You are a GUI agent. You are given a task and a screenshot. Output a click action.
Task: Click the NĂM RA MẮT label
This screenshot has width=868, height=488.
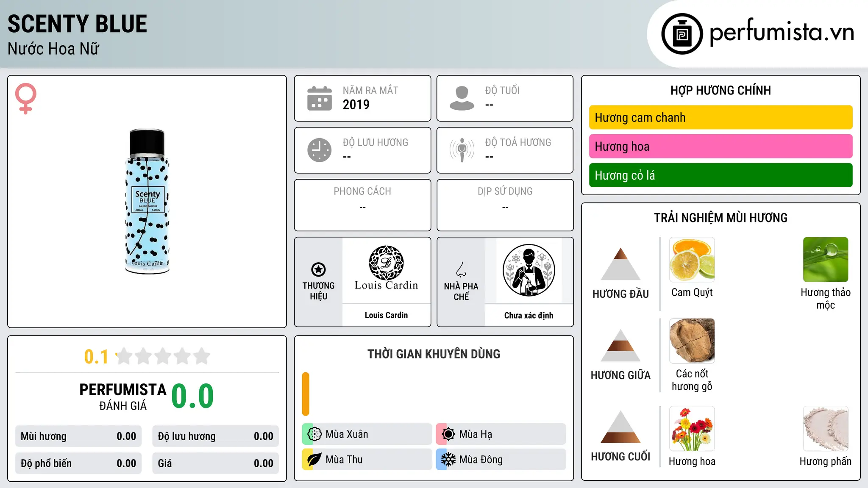click(x=370, y=90)
